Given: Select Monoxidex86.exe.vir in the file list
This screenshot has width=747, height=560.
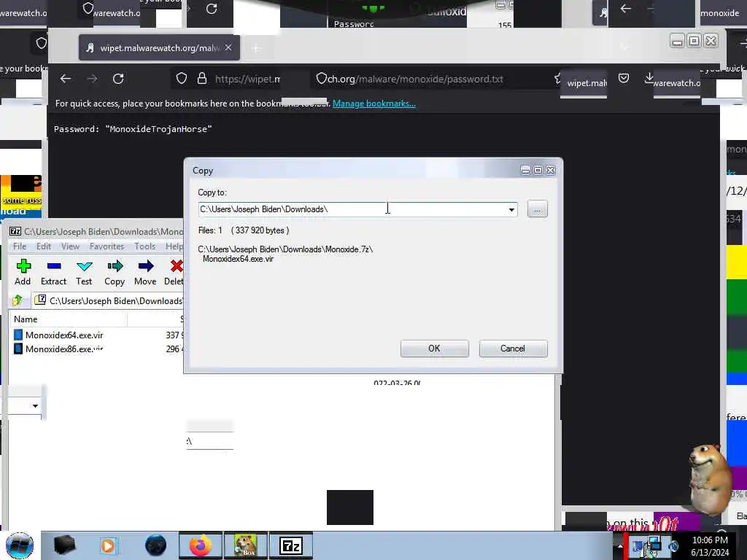Looking at the screenshot, I should coord(64,349).
